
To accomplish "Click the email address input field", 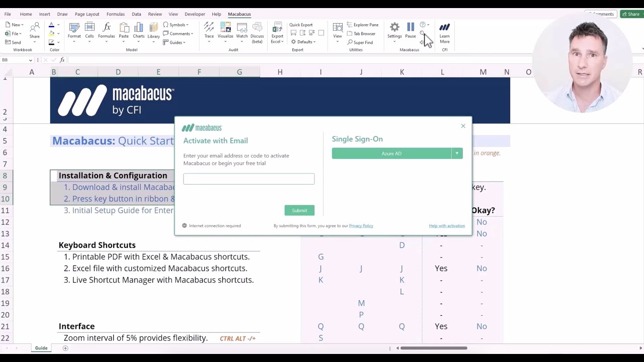I will [x=249, y=179].
